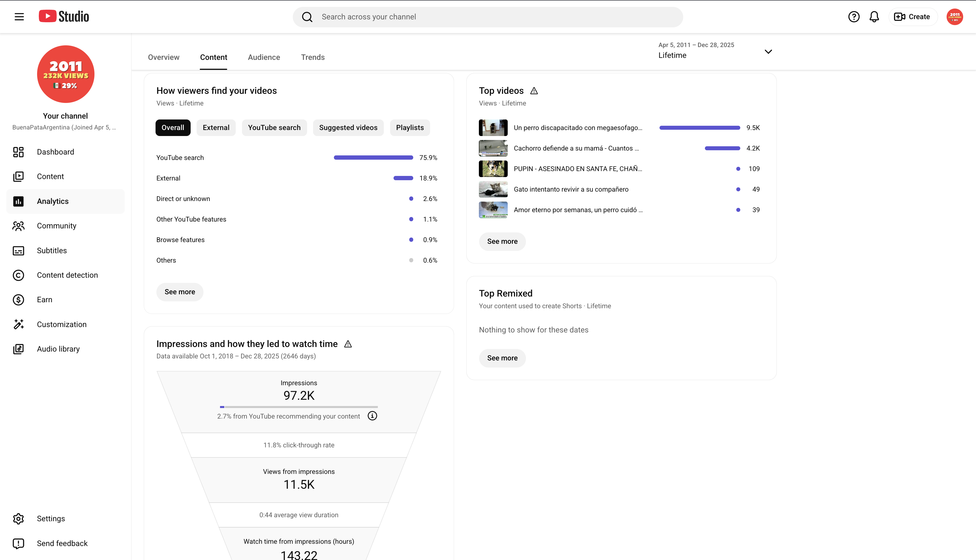
Task: Switch to the Audience tab
Action: click(x=264, y=57)
